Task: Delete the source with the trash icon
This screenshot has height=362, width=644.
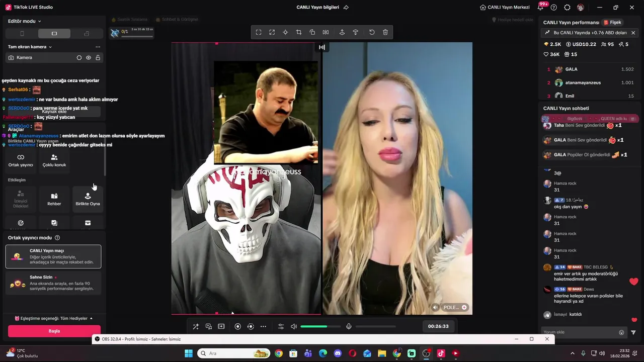Action: pyautogui.click(x=385, y=32)
